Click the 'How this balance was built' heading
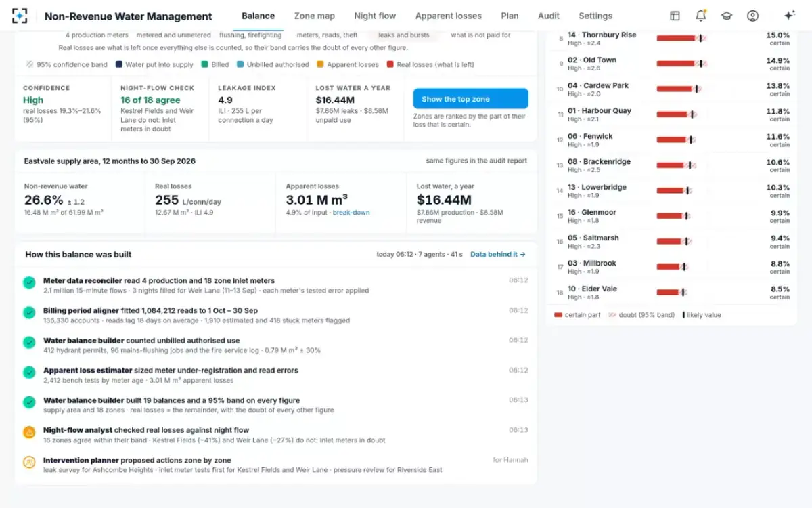Image resolution: width=812 pixels, height=508 pixels. (x=78, y=255)
